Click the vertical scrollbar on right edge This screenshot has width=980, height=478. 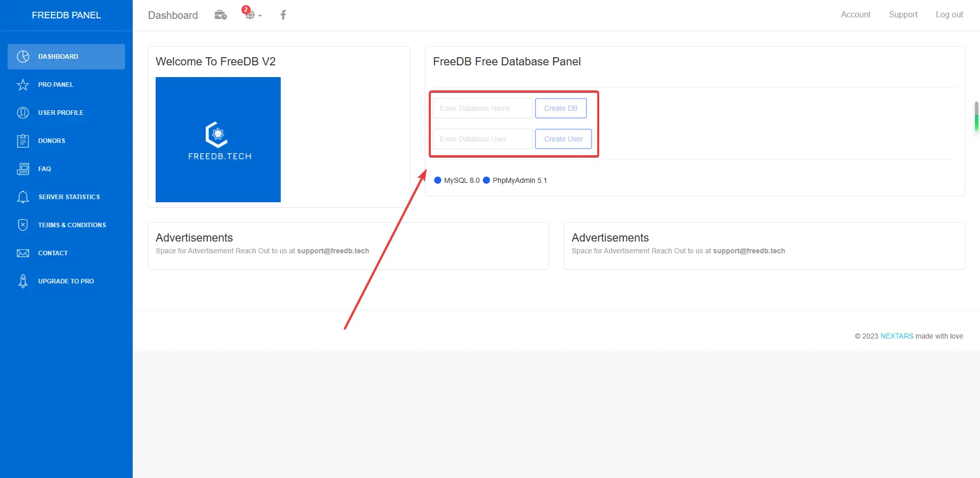[x=976, y=116]
